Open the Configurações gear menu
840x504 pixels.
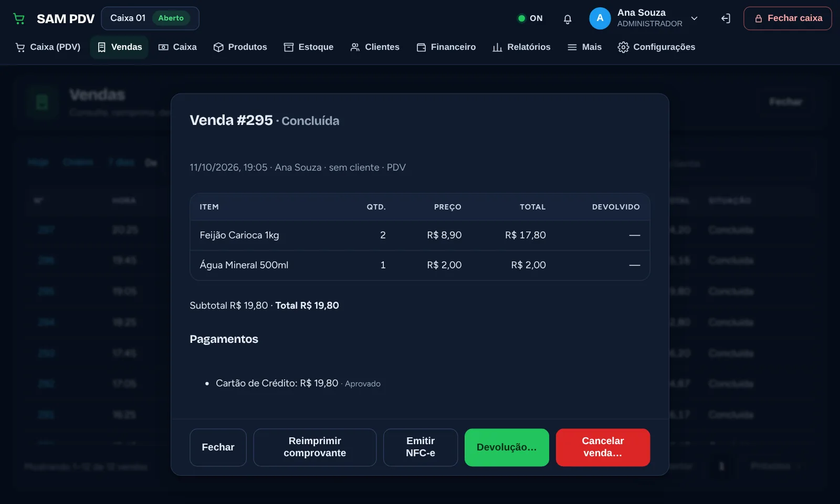click(656, 47)
